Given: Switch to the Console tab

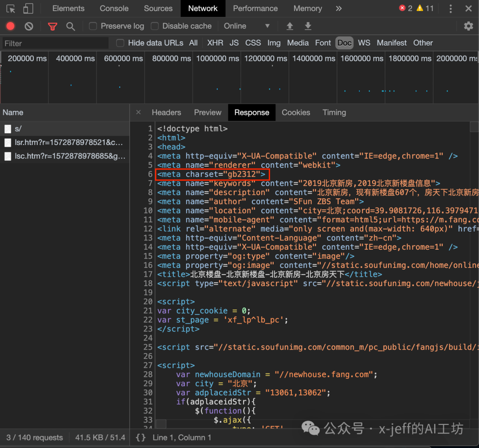Looking at the screenshot, I should click(114, 8).
